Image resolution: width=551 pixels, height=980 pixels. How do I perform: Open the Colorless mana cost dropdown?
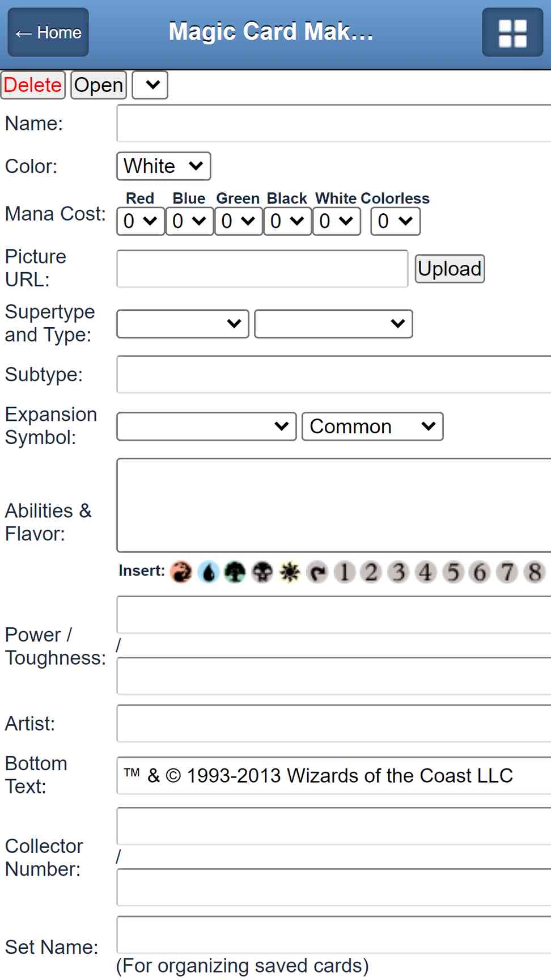click(x=395, y=221)
